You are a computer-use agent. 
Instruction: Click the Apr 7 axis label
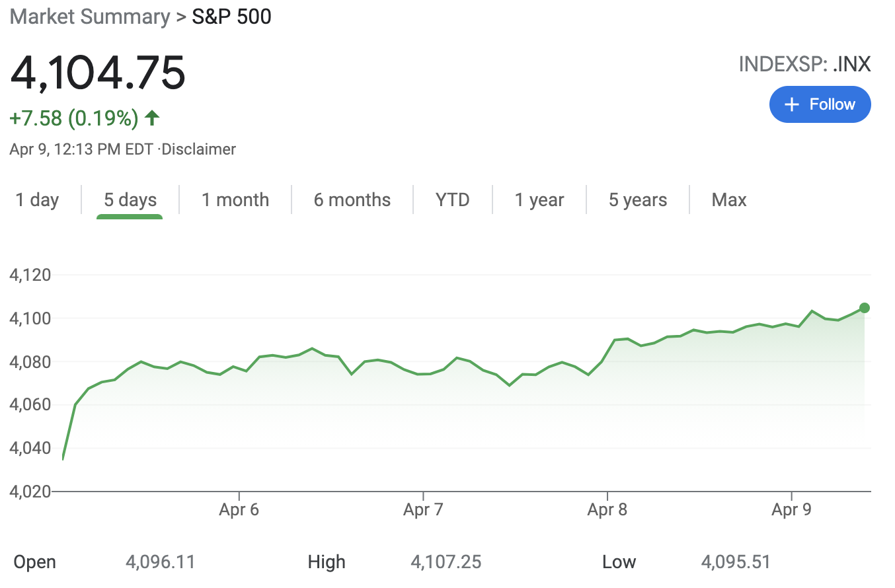coord(422,510)
